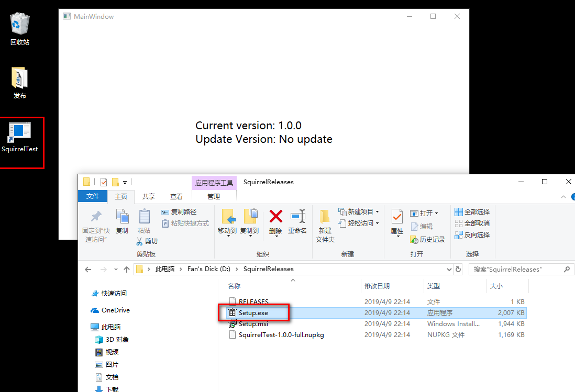575x392 pixels.
Task: Click the 复制 (Copy) icon in ribbon
Action: [122, 222]
